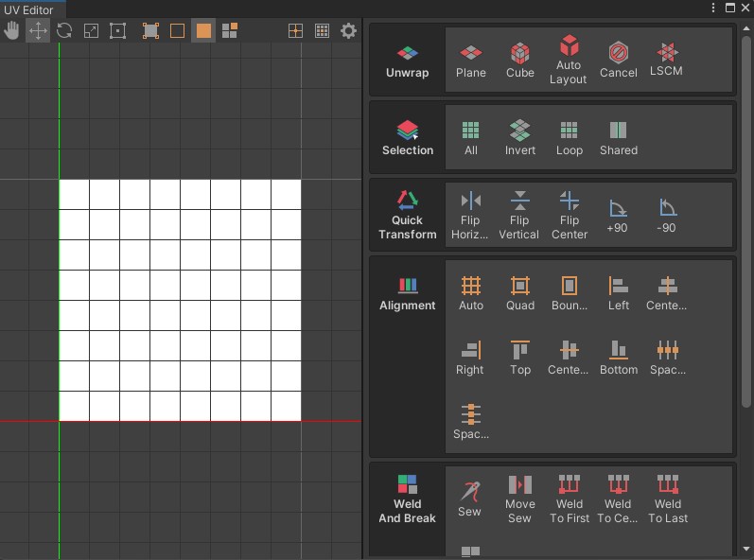This screenshot has height=560, width=754.
Task: Activate the Rotate tool
Action: (x=64, y=31)
